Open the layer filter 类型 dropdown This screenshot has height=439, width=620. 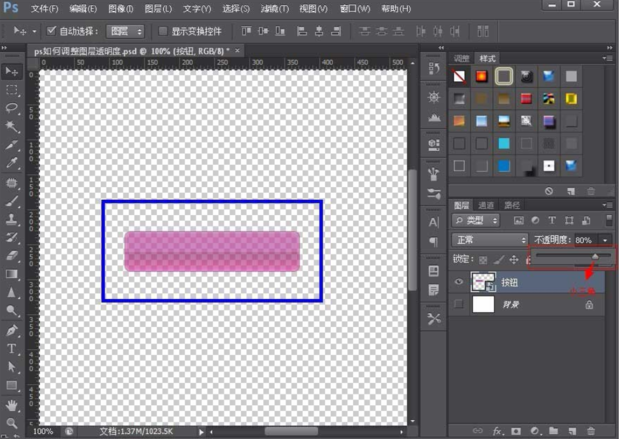coord(476,220)
